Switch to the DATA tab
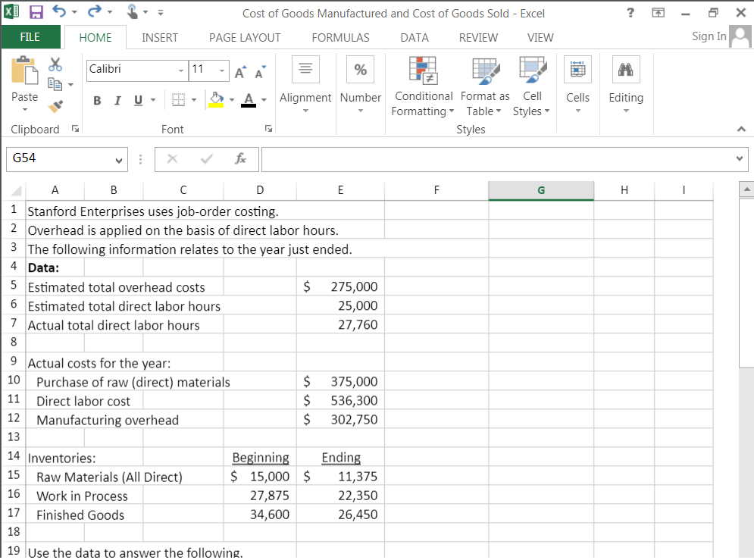The image size is (754, 560). (x=415, y=37)
